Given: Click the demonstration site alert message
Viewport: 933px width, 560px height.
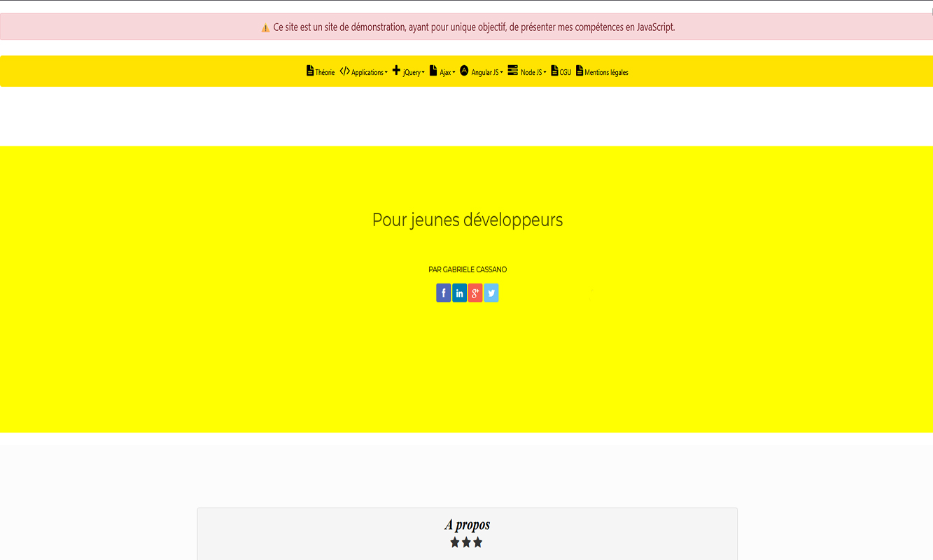Looking at the screenshot, I should tap(474, 27).
